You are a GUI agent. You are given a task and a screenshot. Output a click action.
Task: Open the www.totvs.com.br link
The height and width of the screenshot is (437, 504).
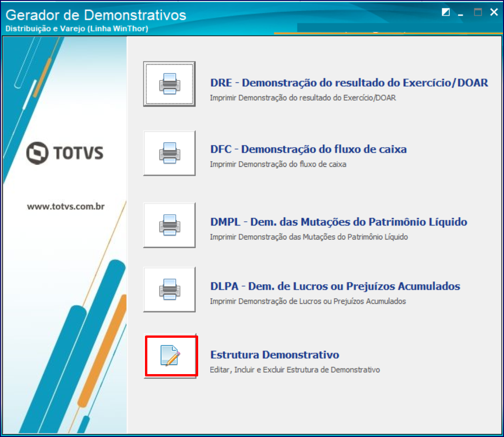point(66,206)
